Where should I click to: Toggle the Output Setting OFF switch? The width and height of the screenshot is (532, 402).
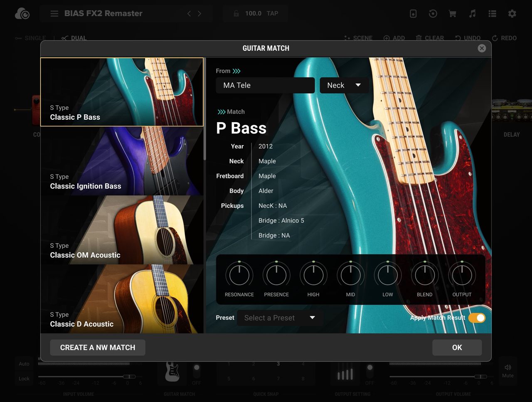[x=369, y=371]
